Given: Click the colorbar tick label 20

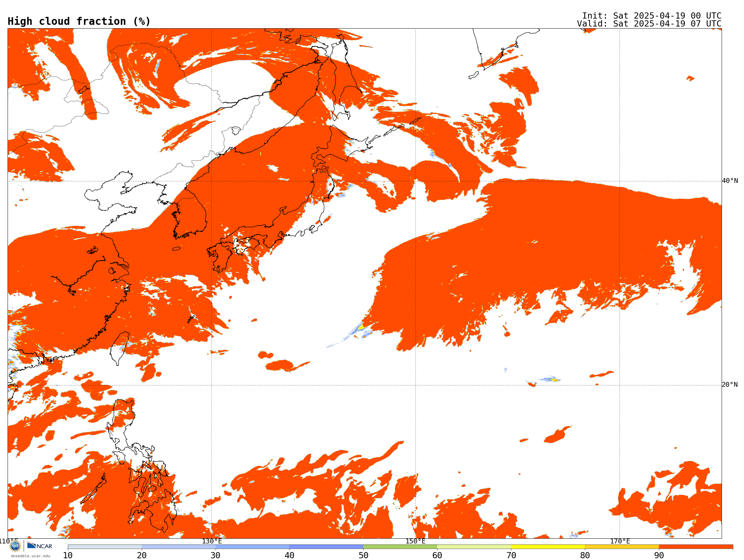Looking at the screenshot, I should click(142, 556).
